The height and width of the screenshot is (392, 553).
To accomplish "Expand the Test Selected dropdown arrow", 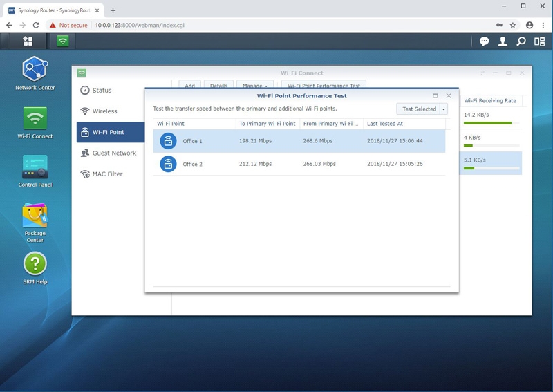I will click(444, 109).
